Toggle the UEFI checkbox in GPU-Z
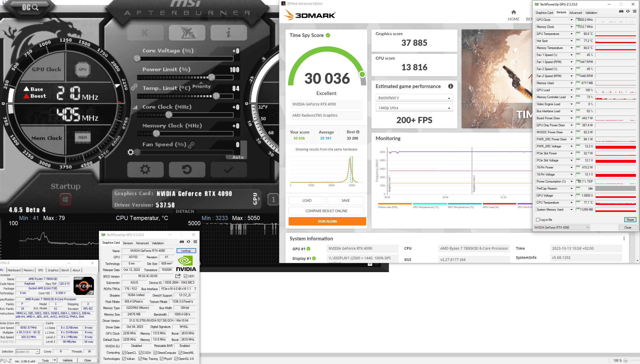The image size is (640, 364). 186,276
